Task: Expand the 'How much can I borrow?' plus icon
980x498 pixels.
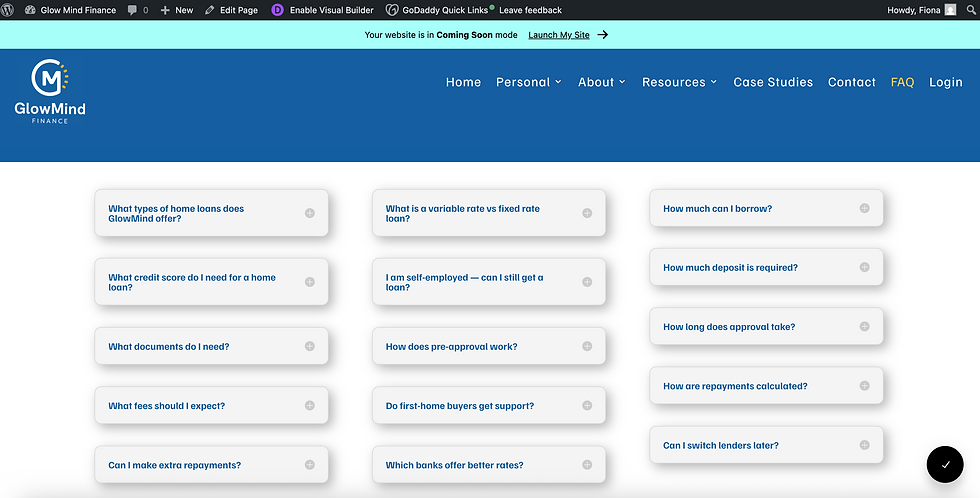Action: click(864, 208)
